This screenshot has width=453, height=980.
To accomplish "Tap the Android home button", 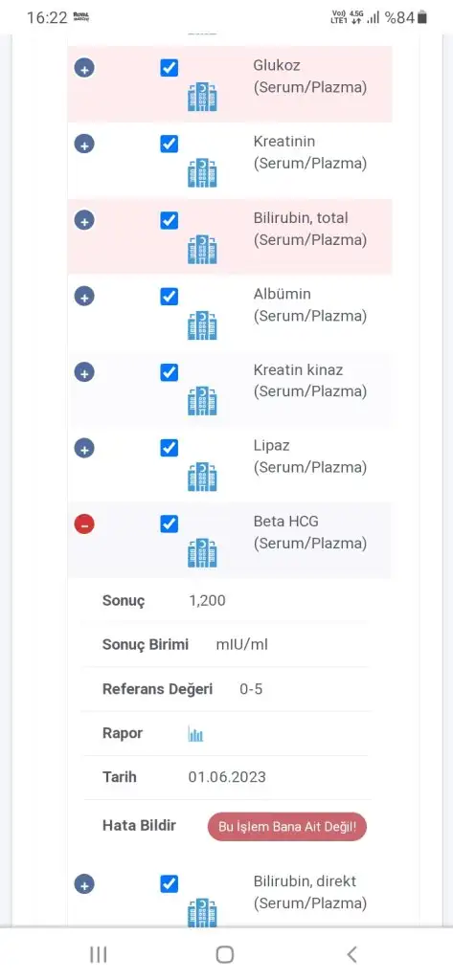I will pyautogui.click(x=225, y=954).
